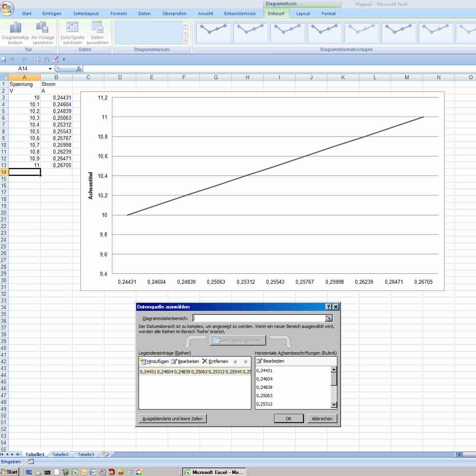Image resolution: width=476 pixels, height=476 pixels.
Task: Click smiley face icon in taskbar
Action: (121, 472)
